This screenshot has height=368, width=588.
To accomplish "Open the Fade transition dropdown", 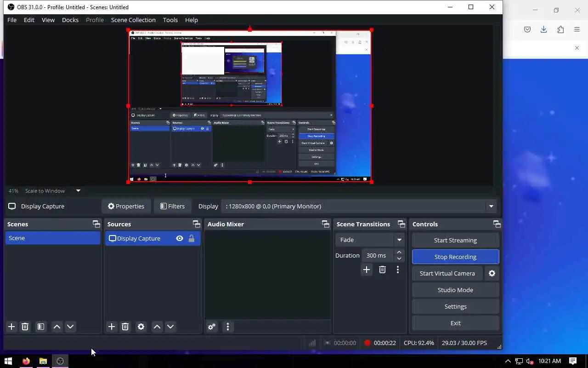I will coord(399,240).
